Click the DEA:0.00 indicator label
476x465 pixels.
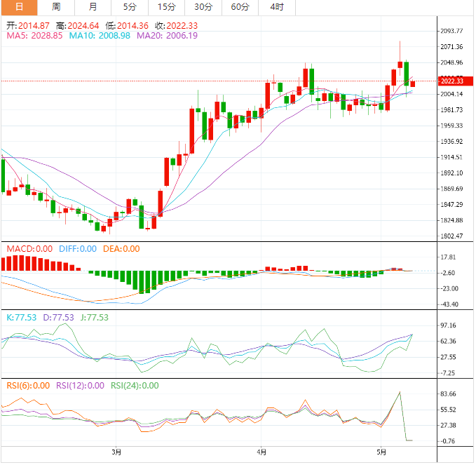[121, 249]
